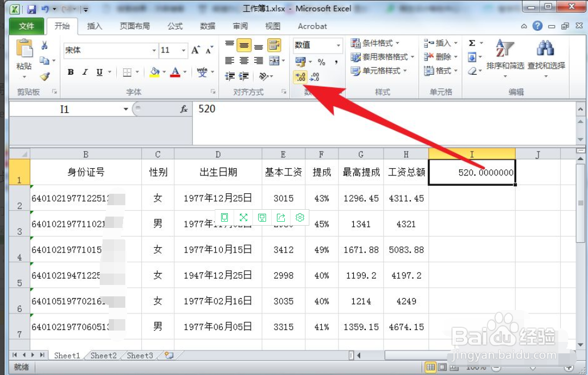The height and width of the screenshot is (375, 588).
Task: Click the borders icon
Action: coord(127,72)
